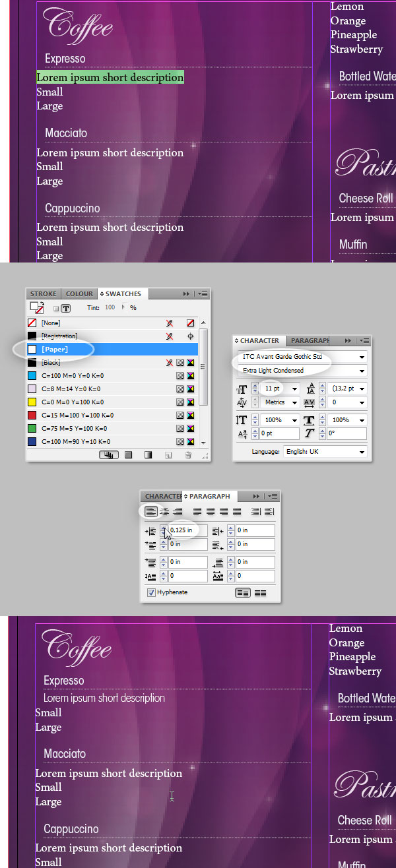This screenshot has width=396, height=868.
Task: Click align right in Paragraph panel
Action: tap(178, 511)
